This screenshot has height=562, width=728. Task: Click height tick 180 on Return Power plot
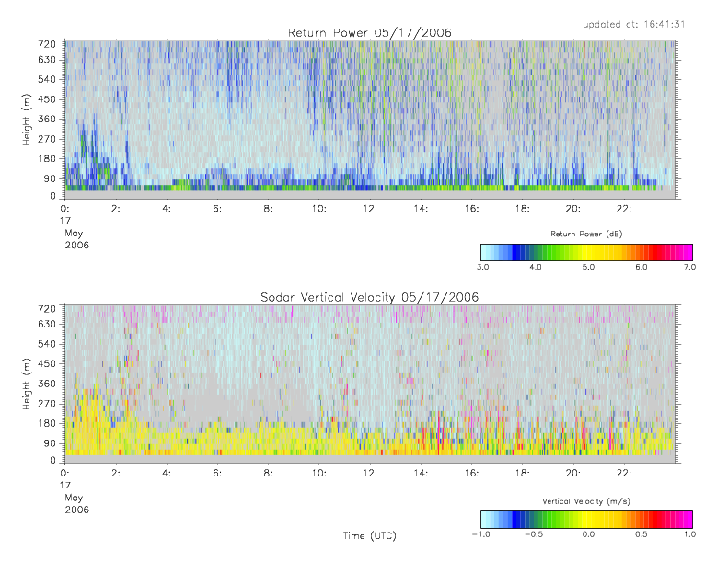click(46, 159)
